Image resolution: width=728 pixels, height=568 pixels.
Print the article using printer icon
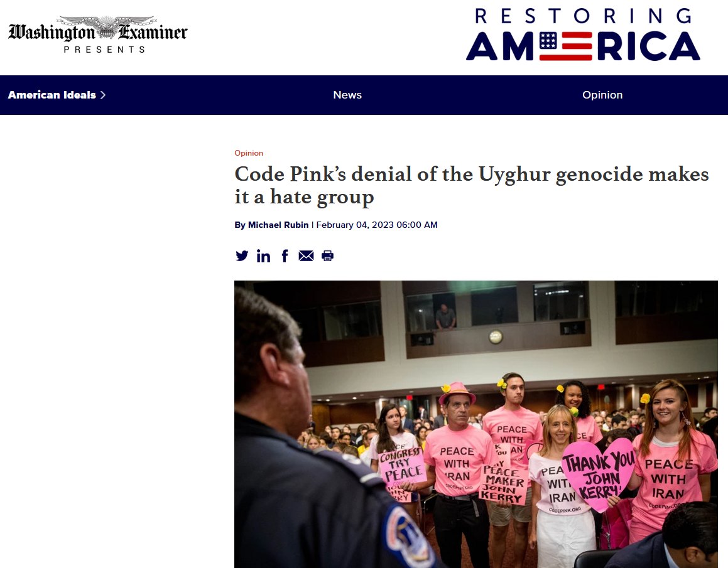point(327,256)
